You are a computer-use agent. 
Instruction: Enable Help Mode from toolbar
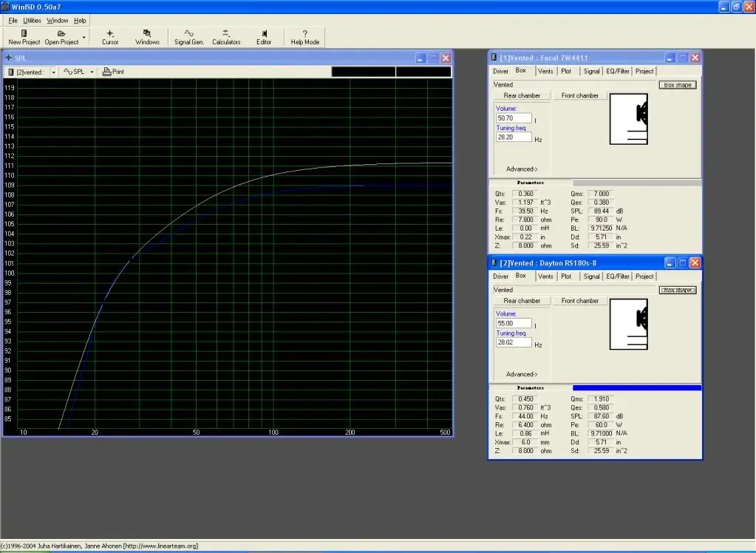point(304,37)
